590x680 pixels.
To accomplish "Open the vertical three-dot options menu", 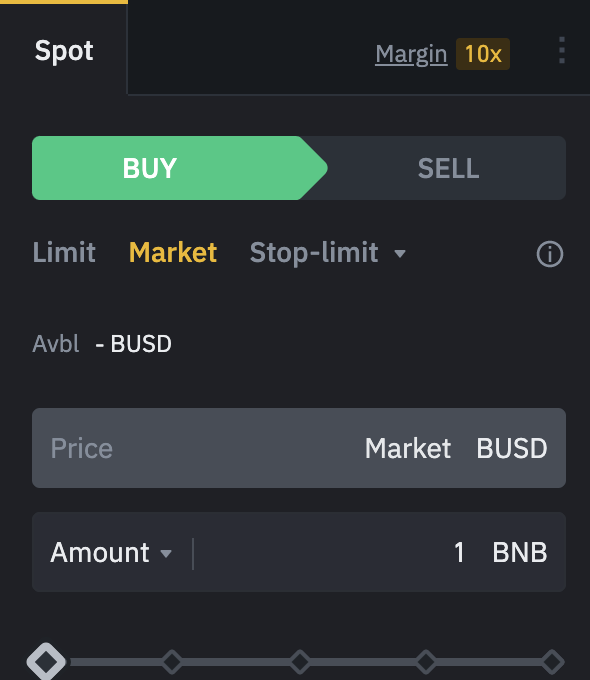I will coord(562,50).
